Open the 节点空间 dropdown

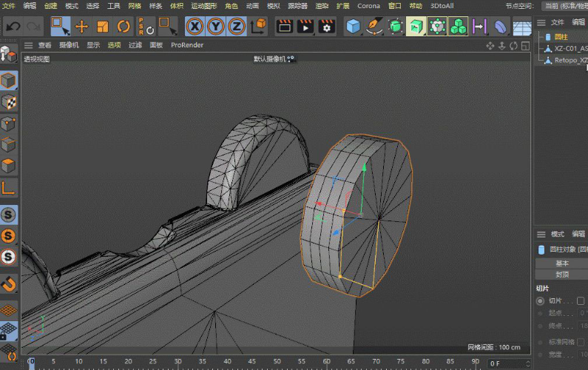tap(565, 6)
